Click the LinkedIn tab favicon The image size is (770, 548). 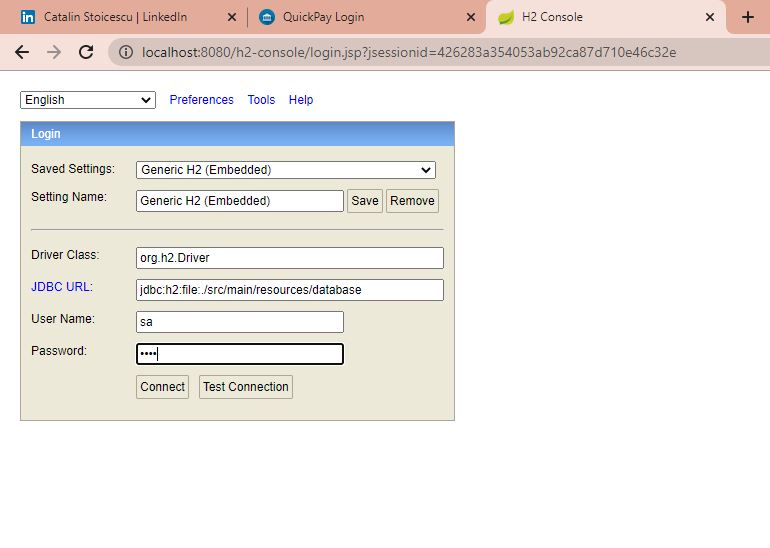point(28,17)
